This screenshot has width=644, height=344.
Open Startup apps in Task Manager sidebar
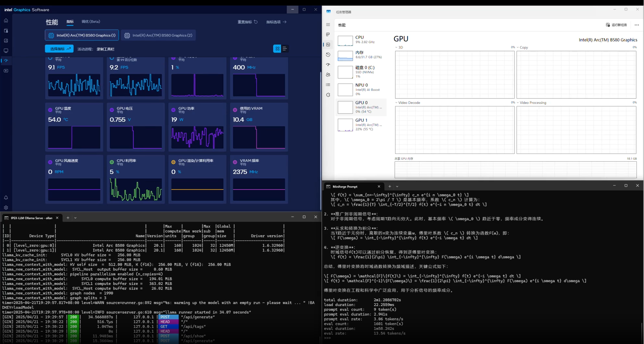[328, 65]
